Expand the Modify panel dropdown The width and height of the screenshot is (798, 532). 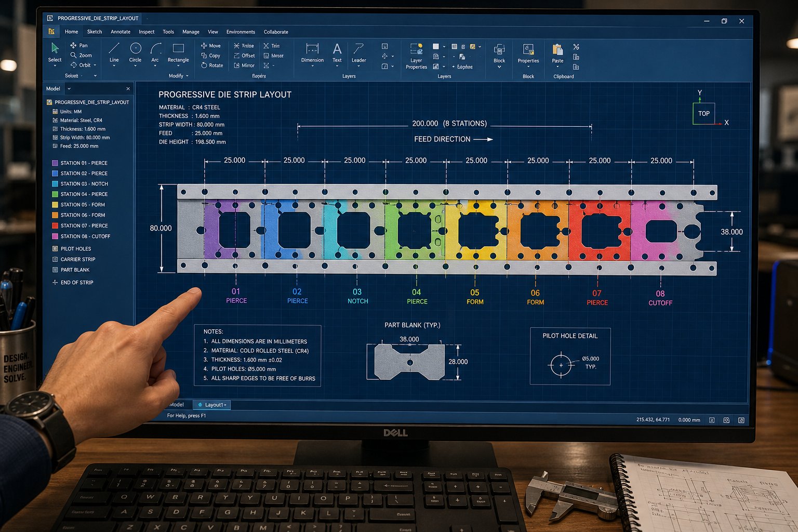coord(187,76)
